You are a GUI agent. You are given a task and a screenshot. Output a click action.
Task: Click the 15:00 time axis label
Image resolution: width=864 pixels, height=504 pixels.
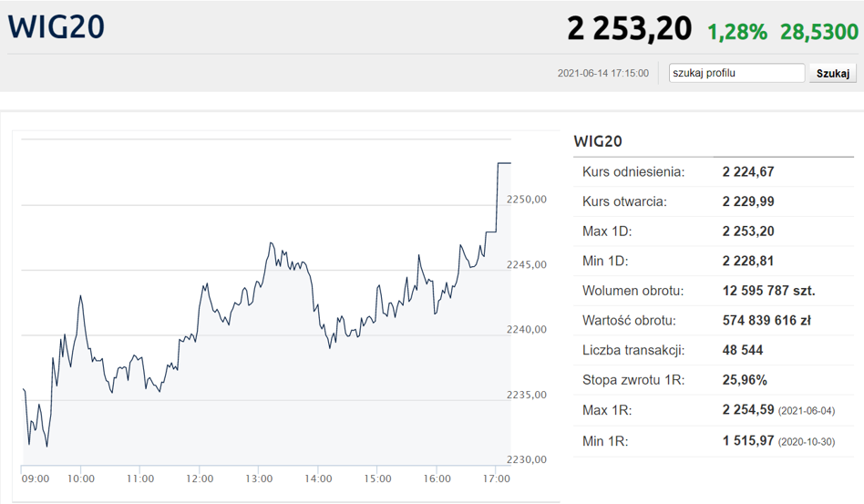pos(377,479)
